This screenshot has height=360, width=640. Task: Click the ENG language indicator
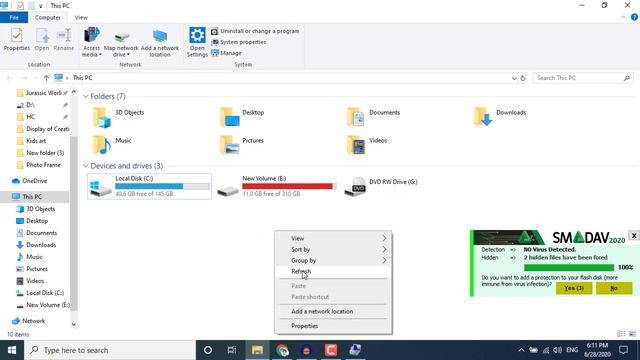click(572, 350)
